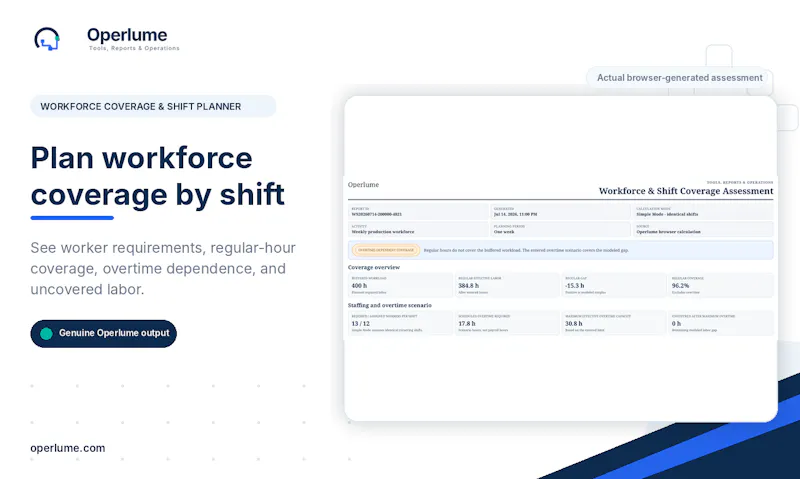This screenshot has width=800, height=479.
Task: Click the Jul 14, 2026 generated timestamp
Action: point(515,214)
